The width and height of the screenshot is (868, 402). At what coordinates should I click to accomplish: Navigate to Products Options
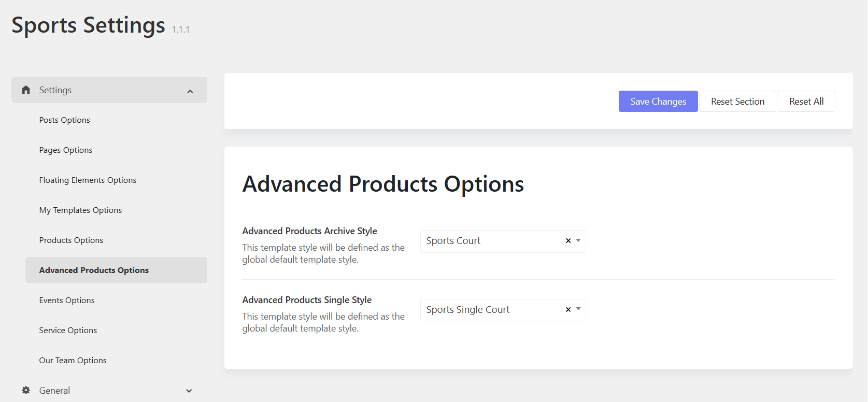(72, 240)
